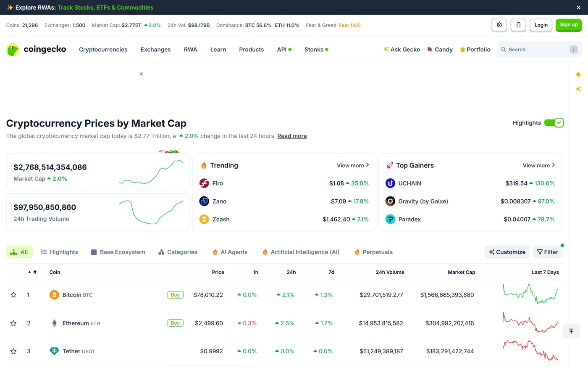Image resolution: width=588 pixels, height=368 pixels.
Task: Click the 24h Trading Volume chart card
Action: [98, 212]
